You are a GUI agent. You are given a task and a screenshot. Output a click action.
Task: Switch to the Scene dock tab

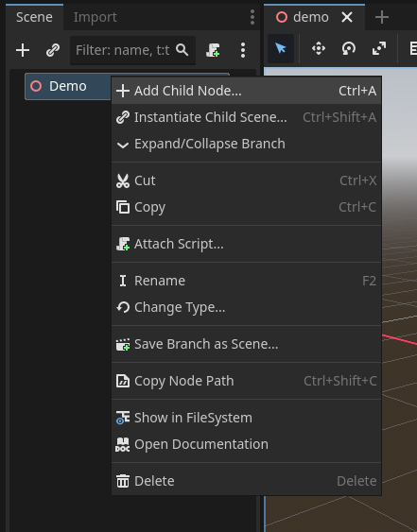point(34,17)
